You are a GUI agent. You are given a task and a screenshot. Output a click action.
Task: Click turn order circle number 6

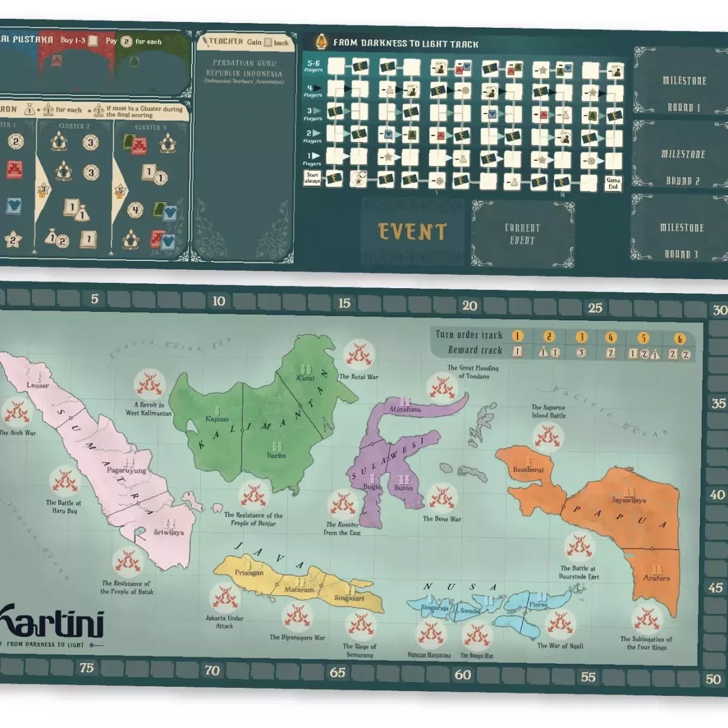click(679, 339)
